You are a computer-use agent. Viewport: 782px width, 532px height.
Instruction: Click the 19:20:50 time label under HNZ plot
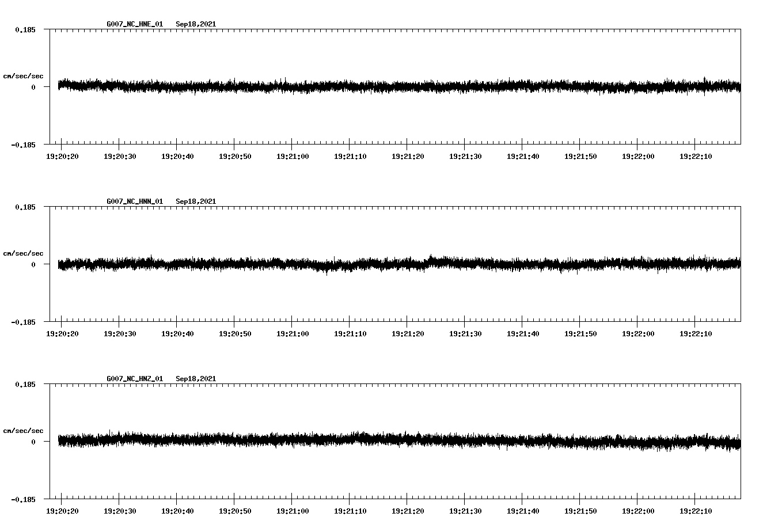pos(235,511)
